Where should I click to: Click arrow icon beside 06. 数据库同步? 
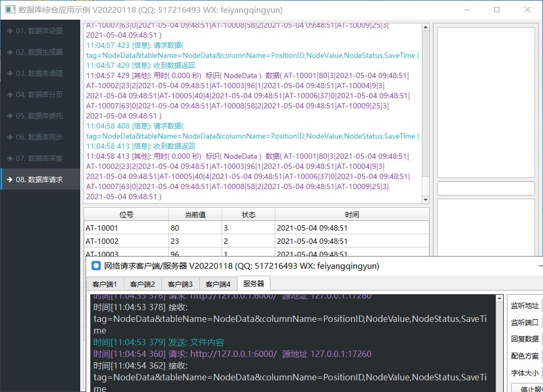[10, 137]
